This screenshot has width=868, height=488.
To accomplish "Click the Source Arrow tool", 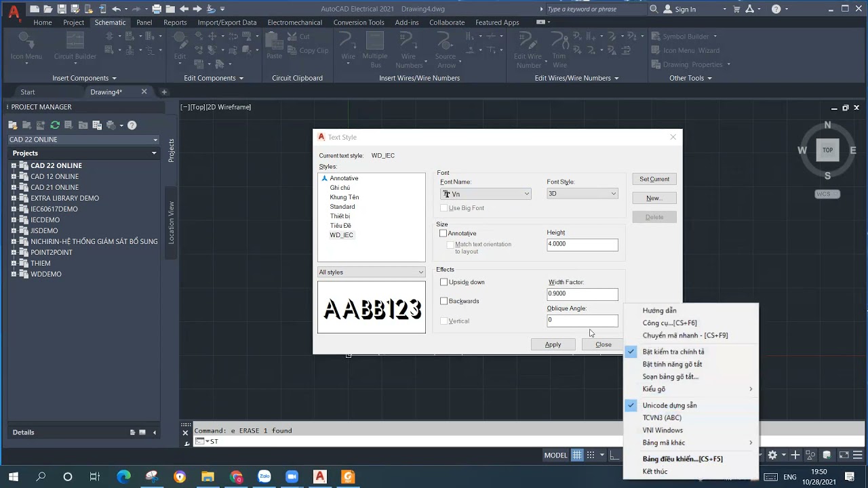I will pos(446,50).
